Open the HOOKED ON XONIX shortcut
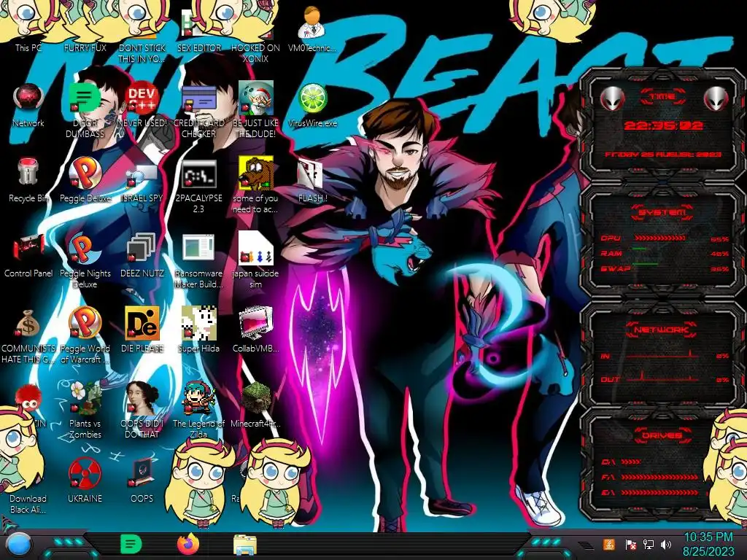Screen dimensions: 747x560 255,34
